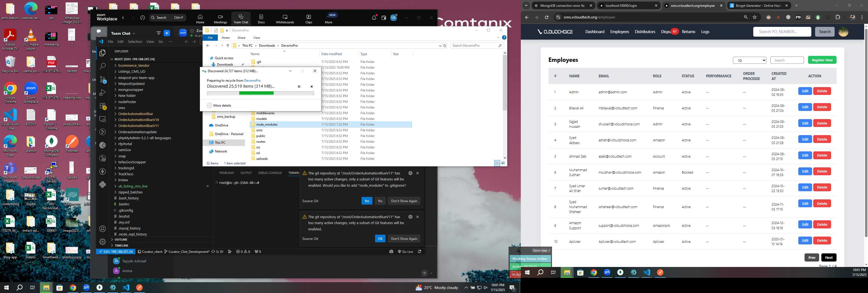Image resolution: width=868 pixels, height=293 pixels.
Task: Click the Next pagination button
Action: coord(829,258)
